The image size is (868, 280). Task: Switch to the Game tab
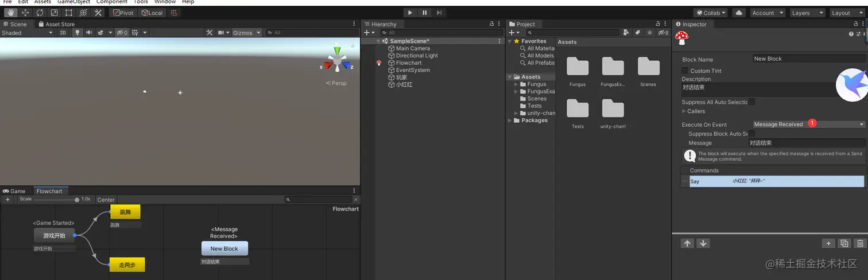point(14,191)
